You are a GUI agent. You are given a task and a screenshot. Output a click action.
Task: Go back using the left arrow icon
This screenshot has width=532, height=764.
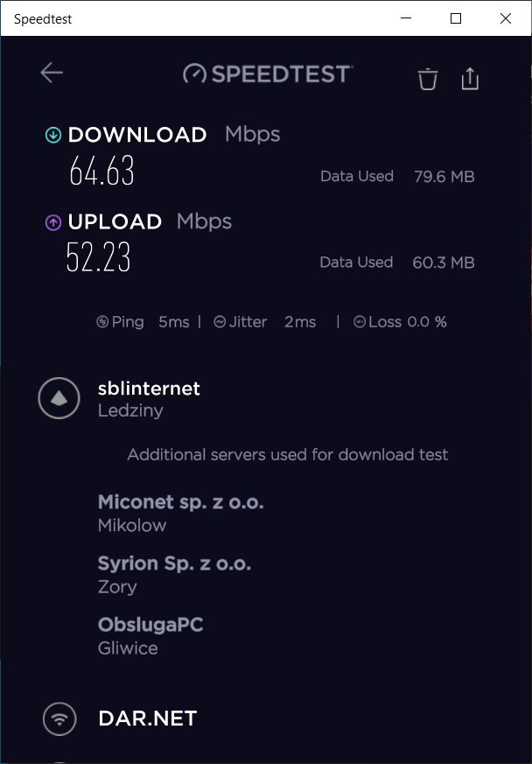(52, 74)
